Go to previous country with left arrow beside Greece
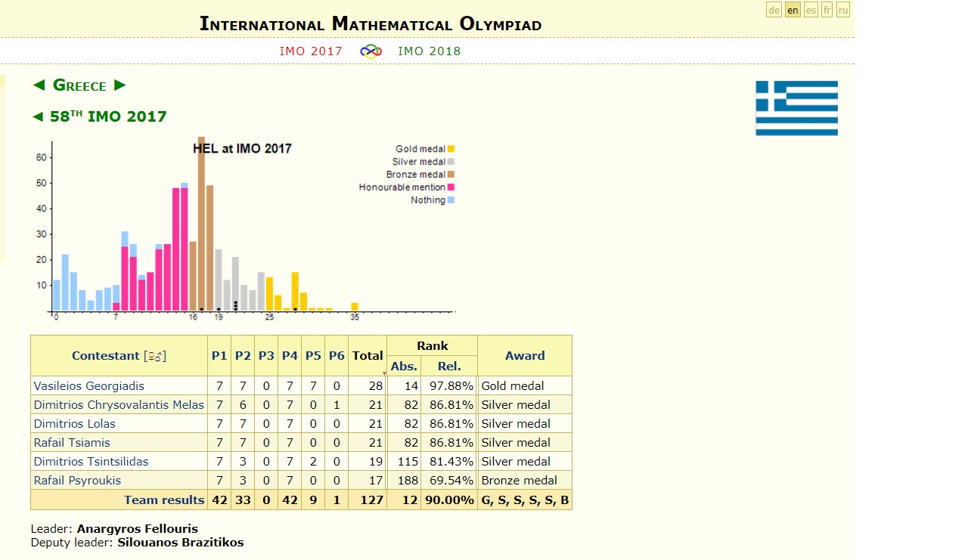Viewport: 968px width, 560px height. point(39,85)
